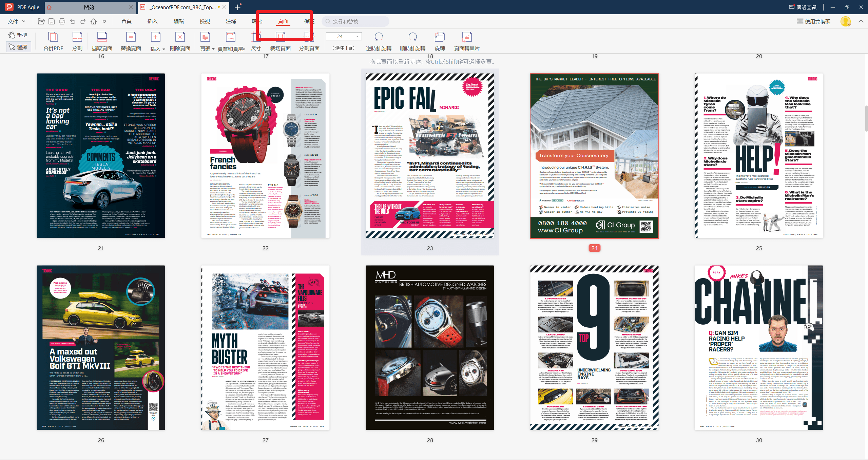
Task: Select page 28 MHD watches thumbnail
Action: point(430,348)
